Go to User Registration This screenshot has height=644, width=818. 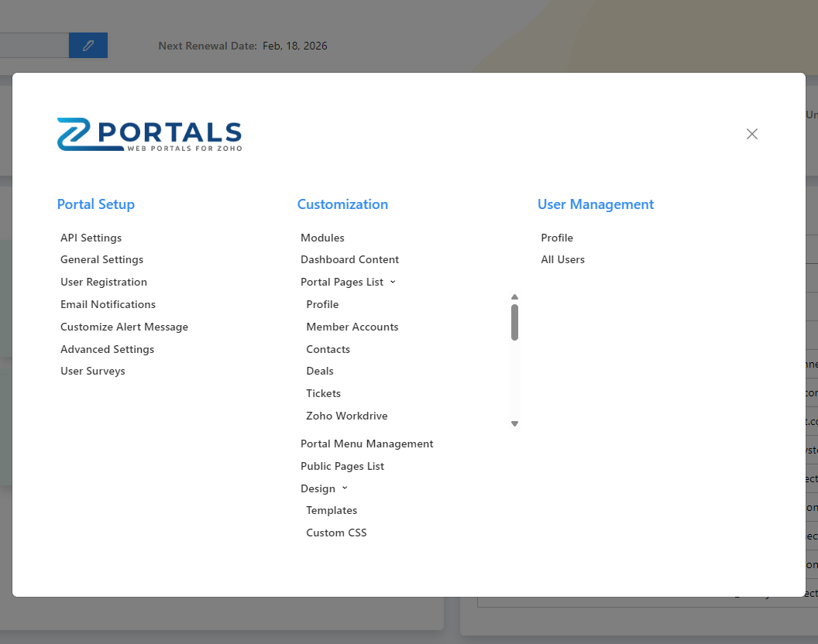tap(104, 282)
